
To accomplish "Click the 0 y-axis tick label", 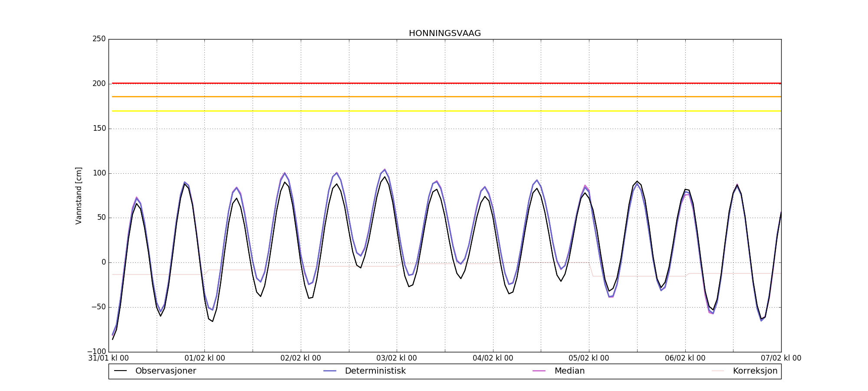I will tap(103, 262).
